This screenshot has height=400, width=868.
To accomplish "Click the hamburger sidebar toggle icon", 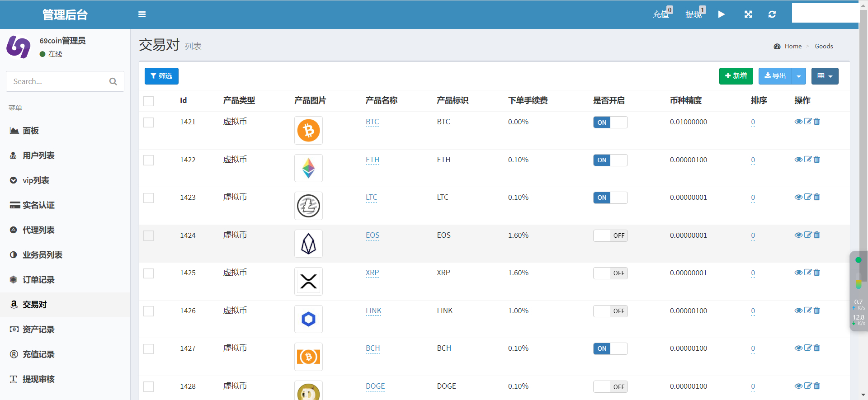I will point(142,14).
